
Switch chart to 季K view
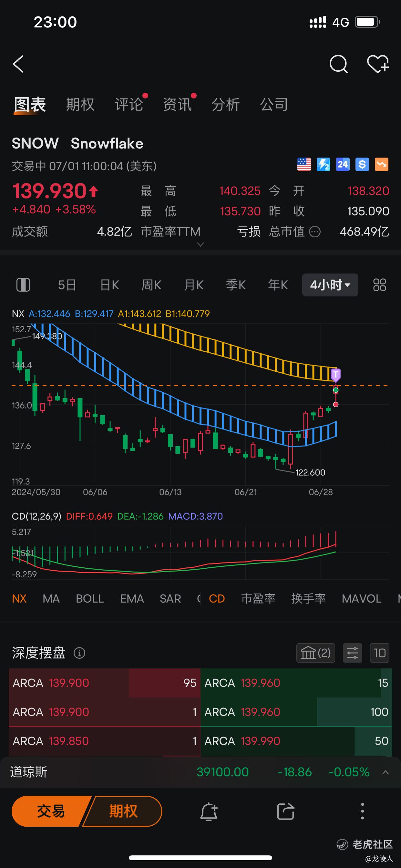click(236, 285)
